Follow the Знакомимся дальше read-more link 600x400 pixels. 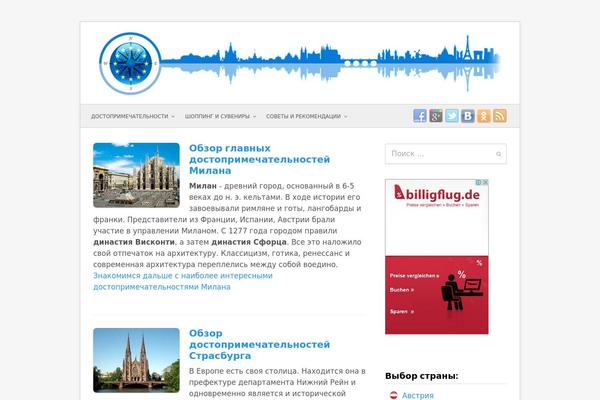click(183, 281)
